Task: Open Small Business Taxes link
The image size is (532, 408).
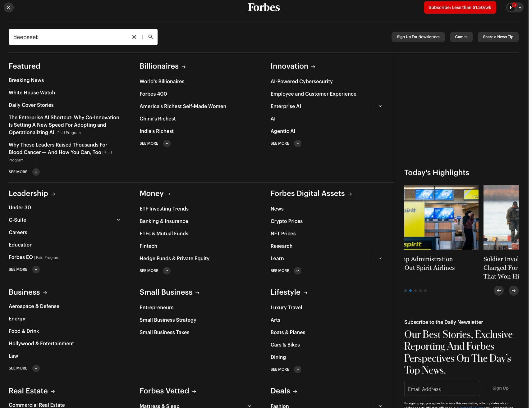Action: coord(164,332)
